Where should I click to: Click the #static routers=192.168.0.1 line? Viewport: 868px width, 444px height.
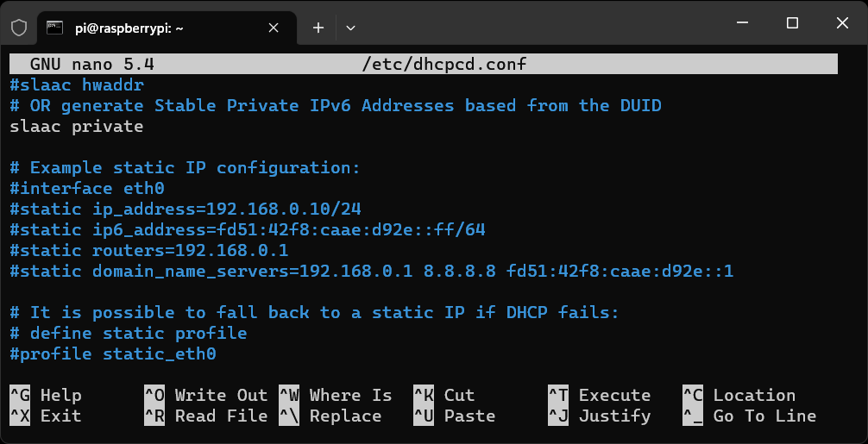[x=149, y=251]
